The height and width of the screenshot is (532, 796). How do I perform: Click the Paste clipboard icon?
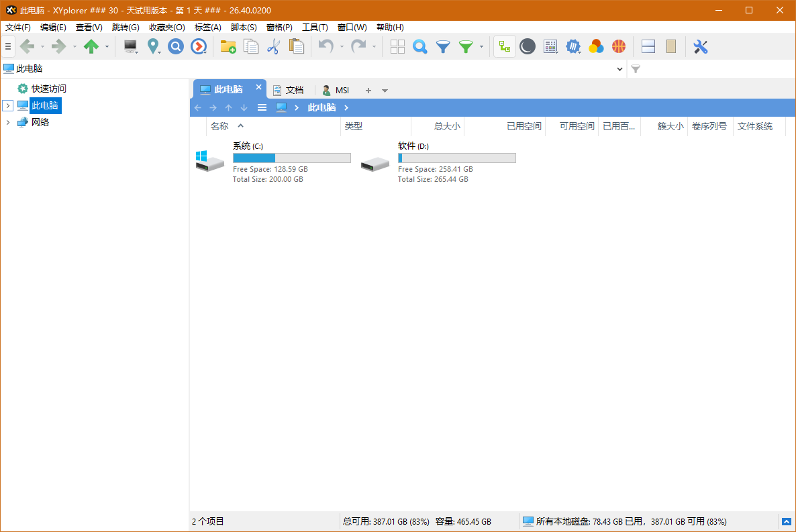point(297,47)
